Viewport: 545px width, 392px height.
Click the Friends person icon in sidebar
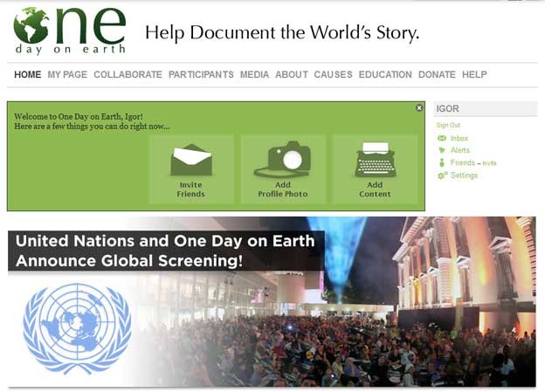click(442, 162)
